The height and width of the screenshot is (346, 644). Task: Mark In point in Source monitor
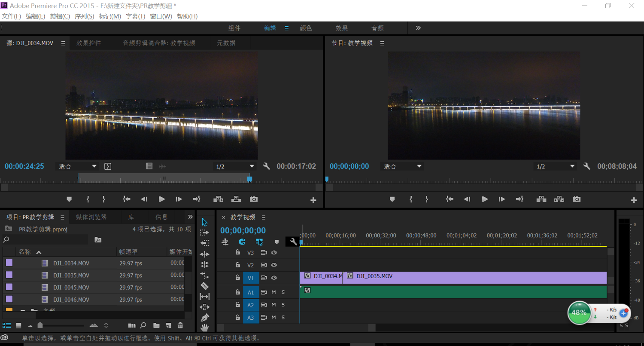coord(88,199)
